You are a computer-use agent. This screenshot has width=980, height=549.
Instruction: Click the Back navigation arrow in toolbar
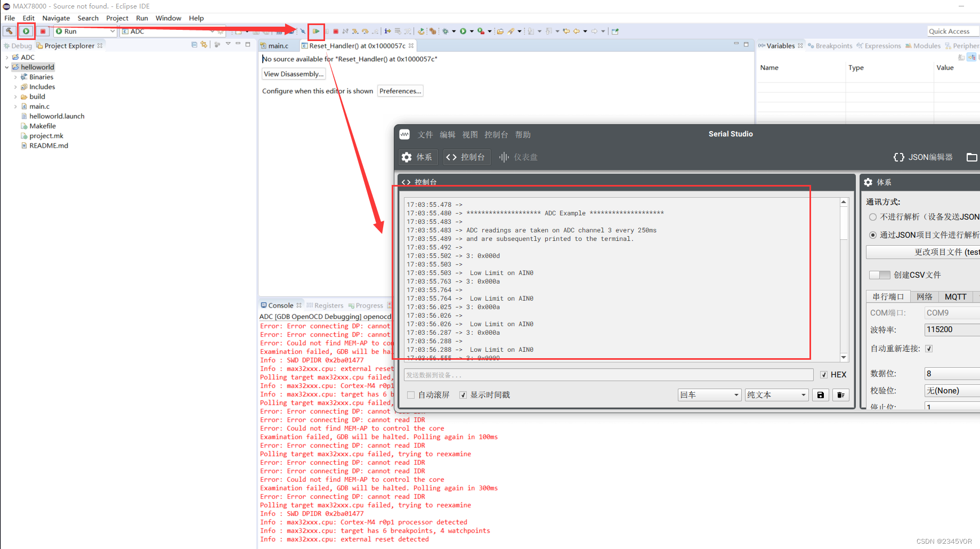click(576, 31)
